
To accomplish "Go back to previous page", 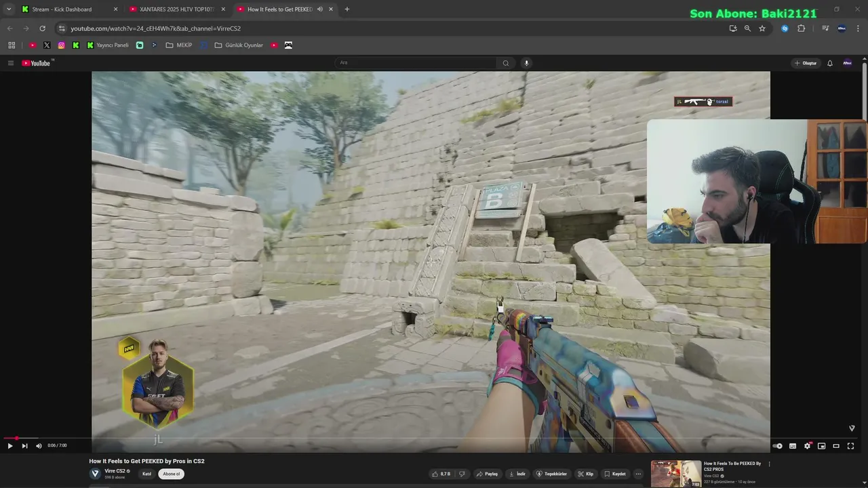I will coord(9,28).
